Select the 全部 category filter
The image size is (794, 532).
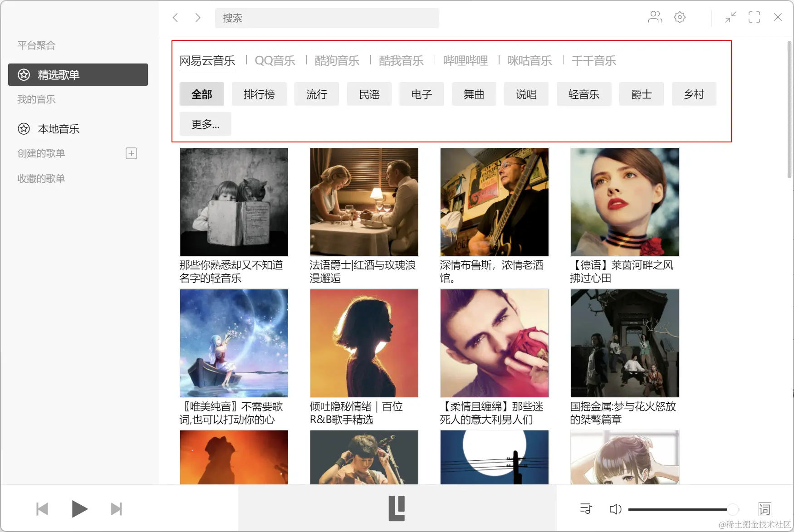(x=202, y=94)
